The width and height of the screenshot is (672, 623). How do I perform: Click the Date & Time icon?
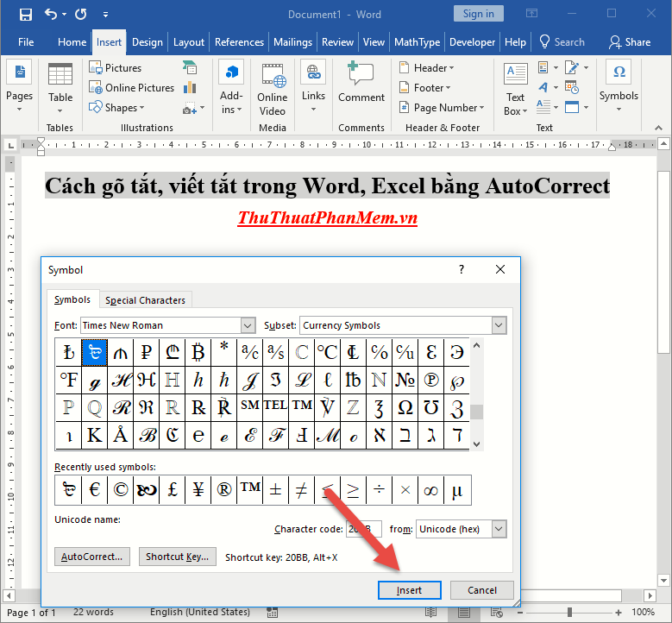[572, 87]
